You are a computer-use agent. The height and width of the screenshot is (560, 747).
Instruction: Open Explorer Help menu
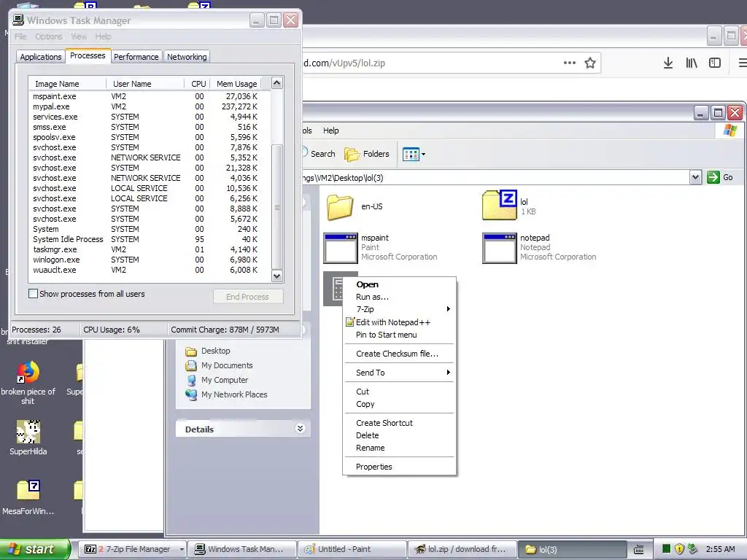[330, 131]
